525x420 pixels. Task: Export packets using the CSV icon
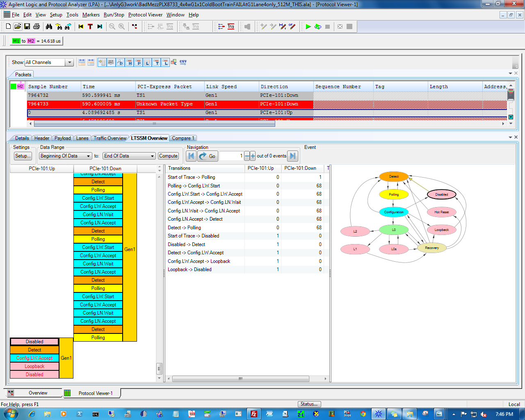click(183, 62)
